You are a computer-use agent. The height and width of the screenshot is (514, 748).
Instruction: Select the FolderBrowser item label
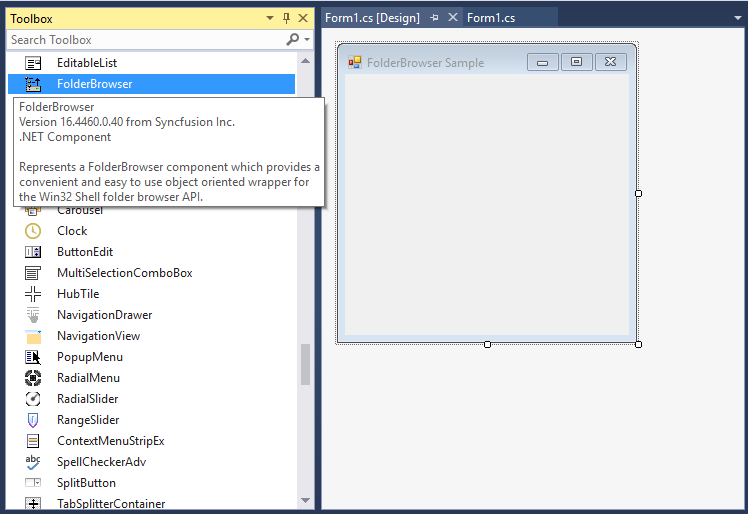(x=94, y=84)
